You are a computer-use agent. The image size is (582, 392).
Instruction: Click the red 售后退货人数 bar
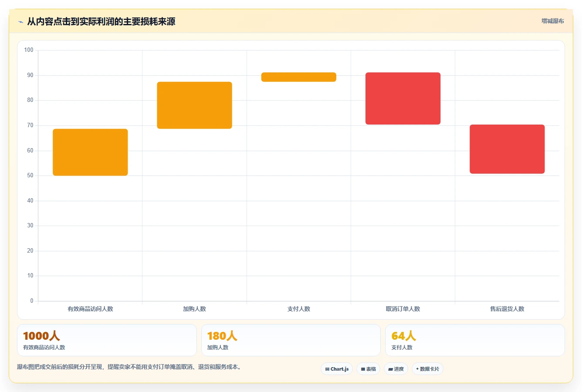507,149
